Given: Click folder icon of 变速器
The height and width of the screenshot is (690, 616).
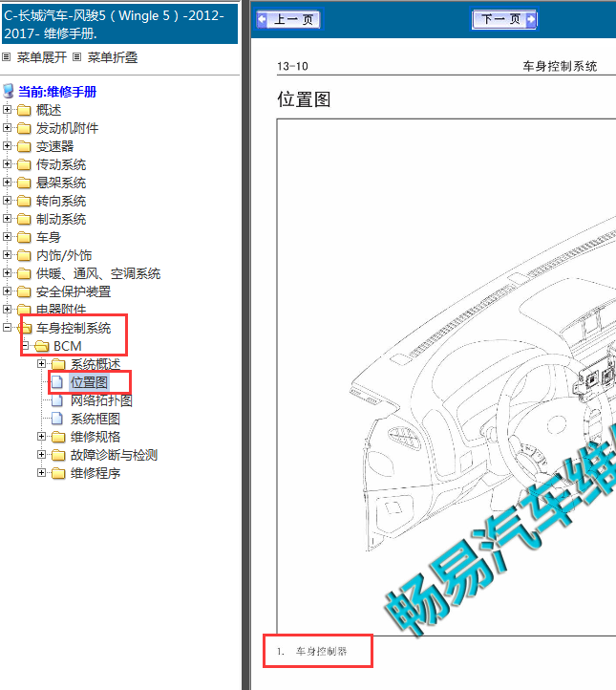Looking at the screenshot, I should [24, 146].
